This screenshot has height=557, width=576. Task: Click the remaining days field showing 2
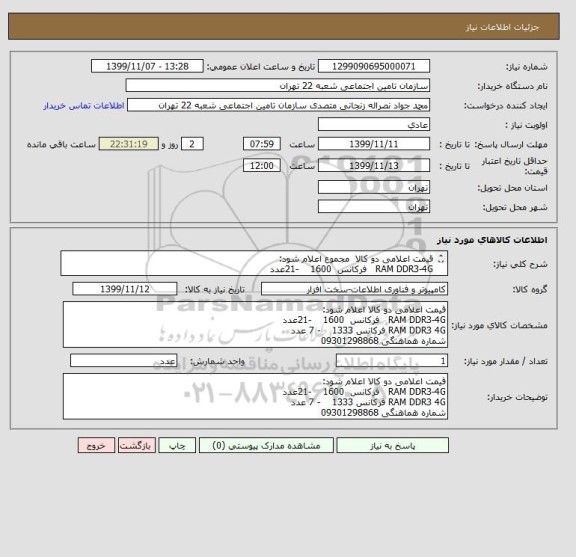pyautogui.click(x=192, y=144)
